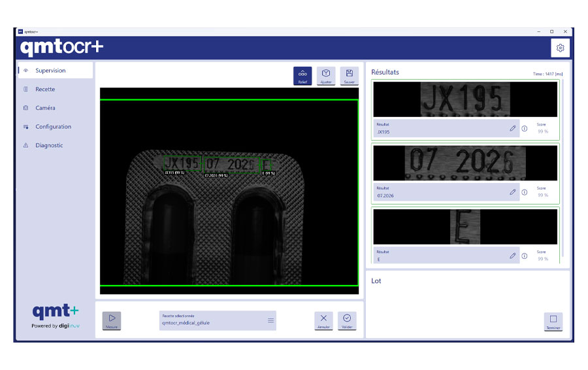Open the Caméra section
This screenshot has height=370, width=588.
[45, 108]
